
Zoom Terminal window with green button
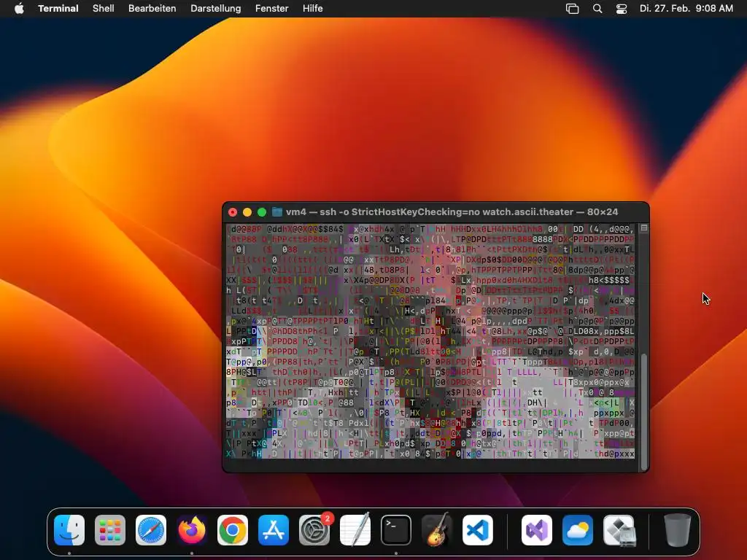pyautogui.click(x=262, y=212)
